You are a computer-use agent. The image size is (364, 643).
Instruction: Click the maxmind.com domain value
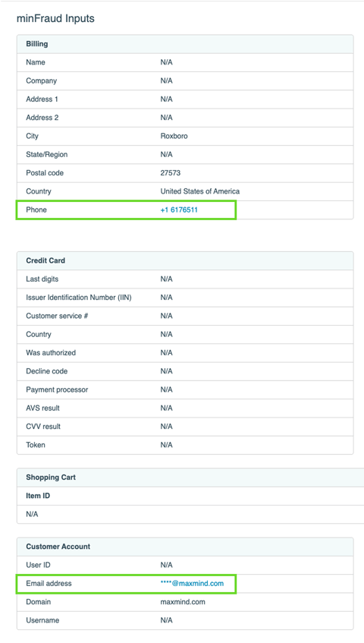click(183, 601)
